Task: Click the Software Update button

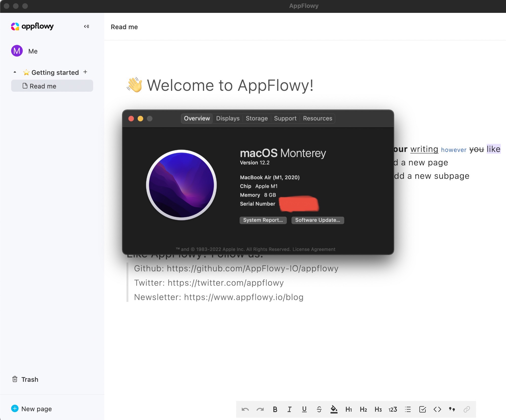Action: pyautogui.click(x=318, y=220)
